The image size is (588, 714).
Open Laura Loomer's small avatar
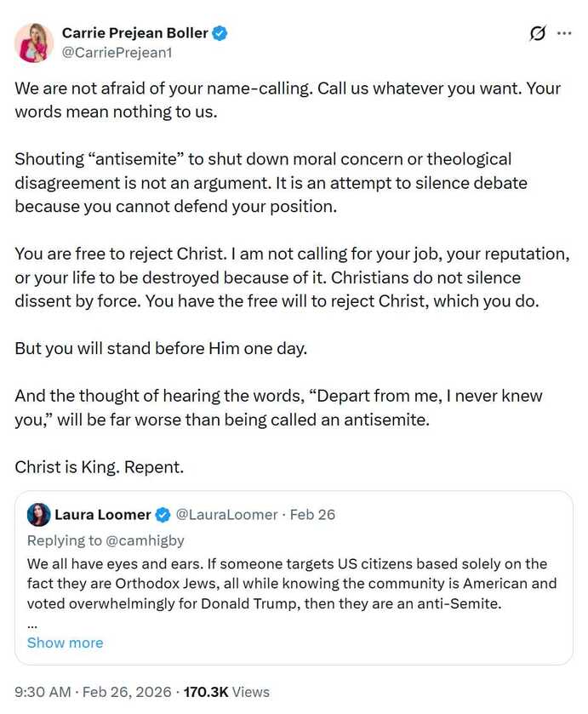[38, 514]
